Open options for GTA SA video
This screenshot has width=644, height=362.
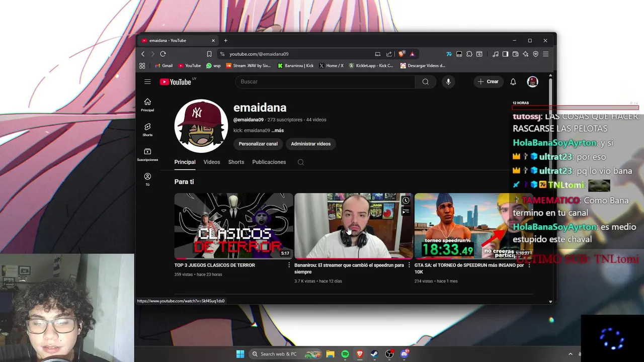pyautogui.click(x=529, y=265)
